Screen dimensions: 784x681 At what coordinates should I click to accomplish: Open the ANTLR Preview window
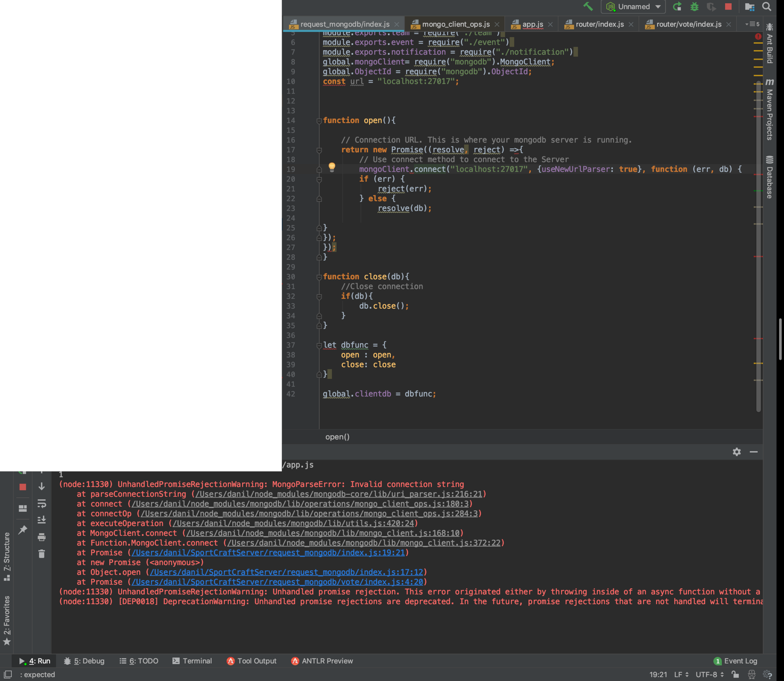[322, 661]
